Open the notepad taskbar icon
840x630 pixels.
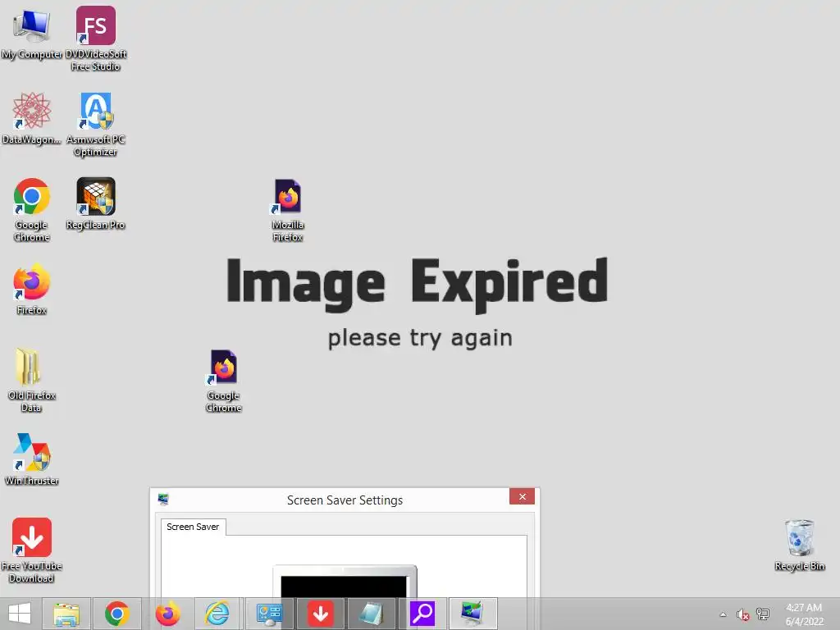pos(371,614)
